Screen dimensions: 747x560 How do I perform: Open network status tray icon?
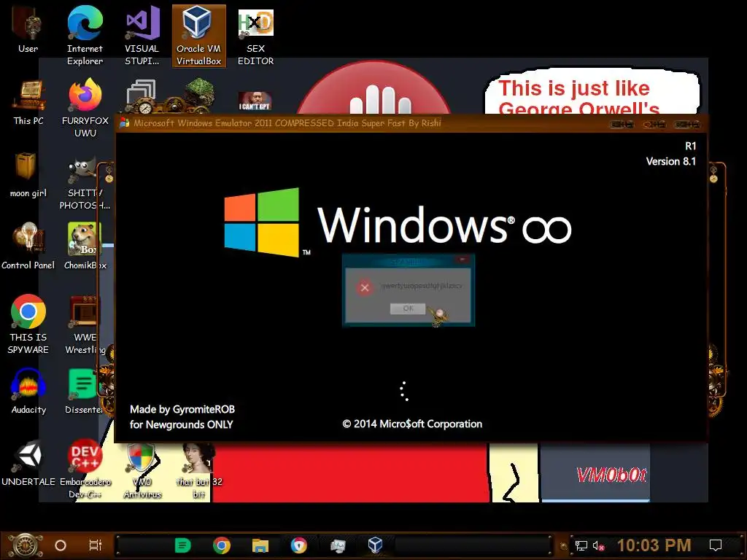(x=581, y=545)
